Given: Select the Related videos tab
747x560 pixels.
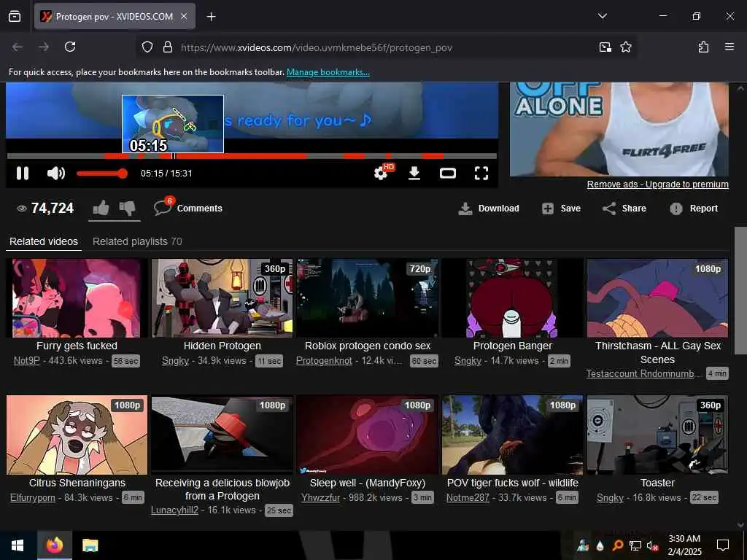Looking at the screenshot, I should [x=44, y=241].
